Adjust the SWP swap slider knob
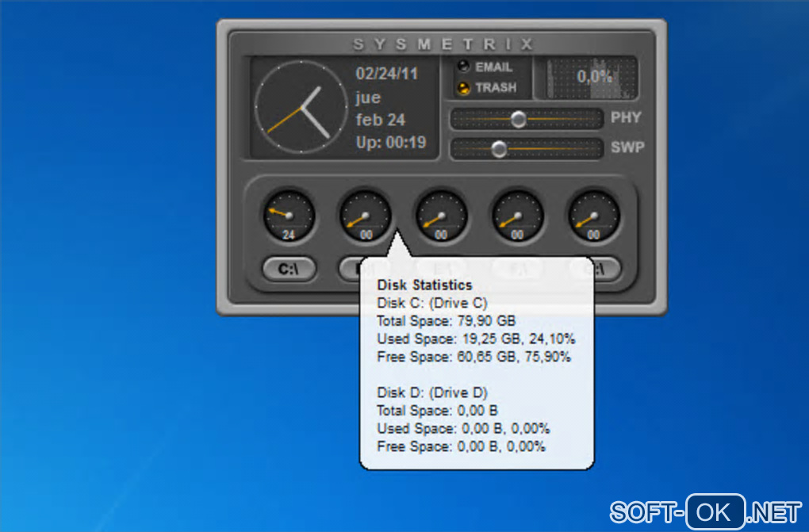This screenshot has height=532, width=809. 499,149
